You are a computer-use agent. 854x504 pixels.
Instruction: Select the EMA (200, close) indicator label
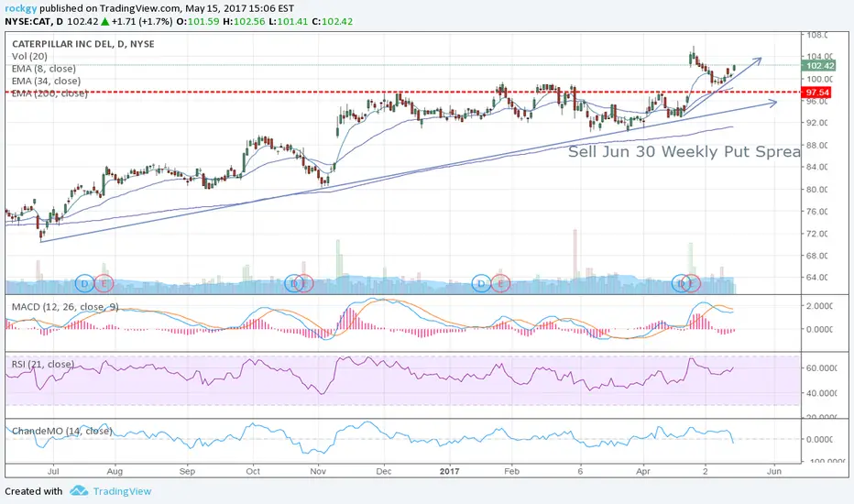(49, 93)
